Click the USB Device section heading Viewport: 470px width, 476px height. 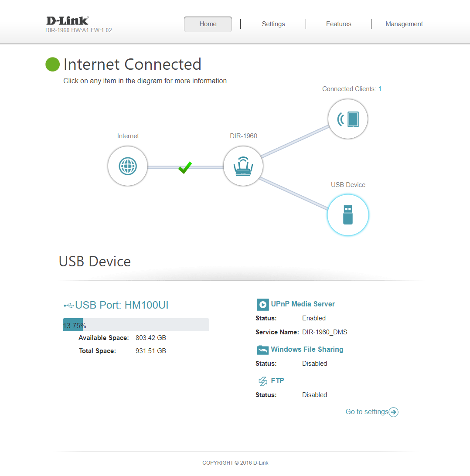95,262
